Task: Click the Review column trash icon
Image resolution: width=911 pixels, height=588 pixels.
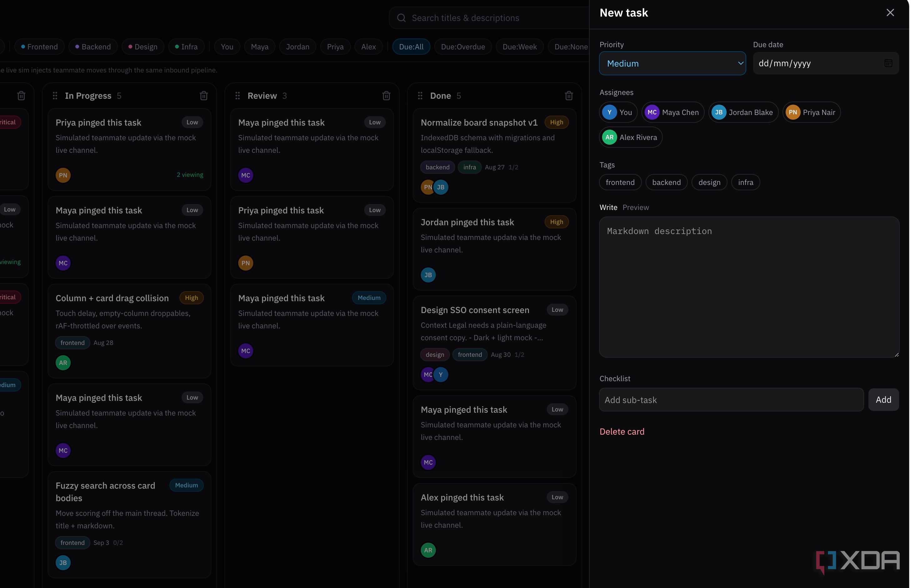Action: [x=386, y=96]
